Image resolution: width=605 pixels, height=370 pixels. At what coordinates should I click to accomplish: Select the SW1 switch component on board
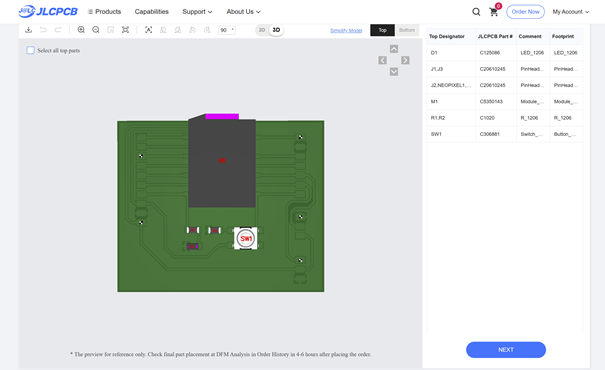[x=246, y=238]
